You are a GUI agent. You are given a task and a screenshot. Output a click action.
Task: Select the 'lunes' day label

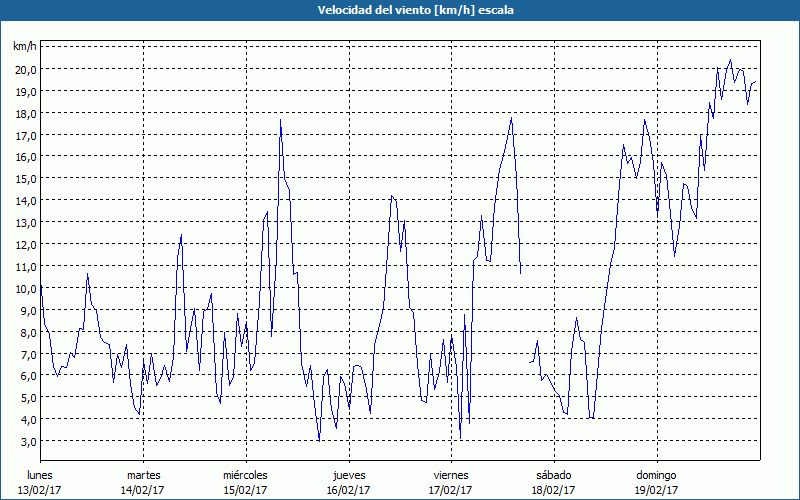[40, 475]
